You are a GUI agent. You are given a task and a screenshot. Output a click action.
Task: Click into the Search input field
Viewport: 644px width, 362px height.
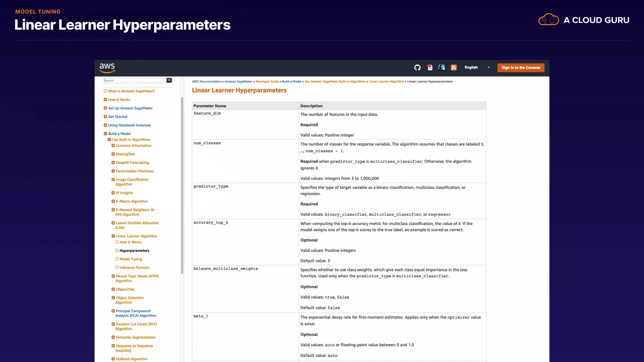[x=135, y=80]
